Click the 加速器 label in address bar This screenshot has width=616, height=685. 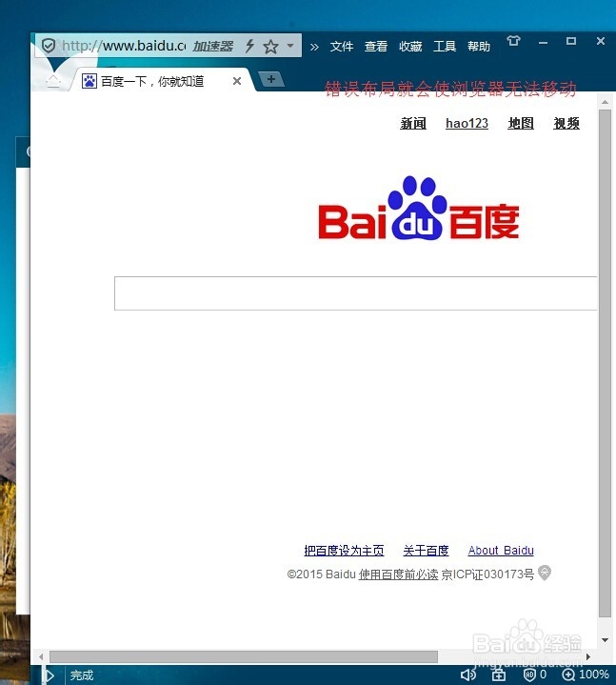213,46
